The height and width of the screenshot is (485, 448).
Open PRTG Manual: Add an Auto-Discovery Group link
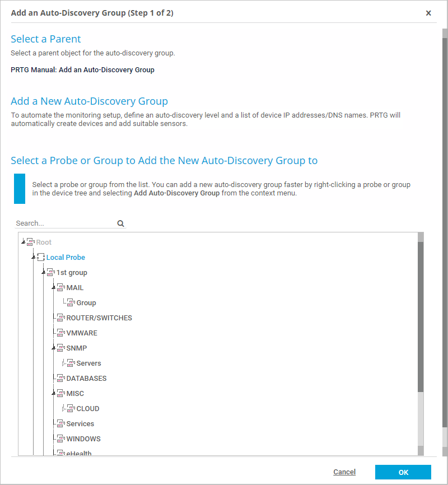coord(82,70)
